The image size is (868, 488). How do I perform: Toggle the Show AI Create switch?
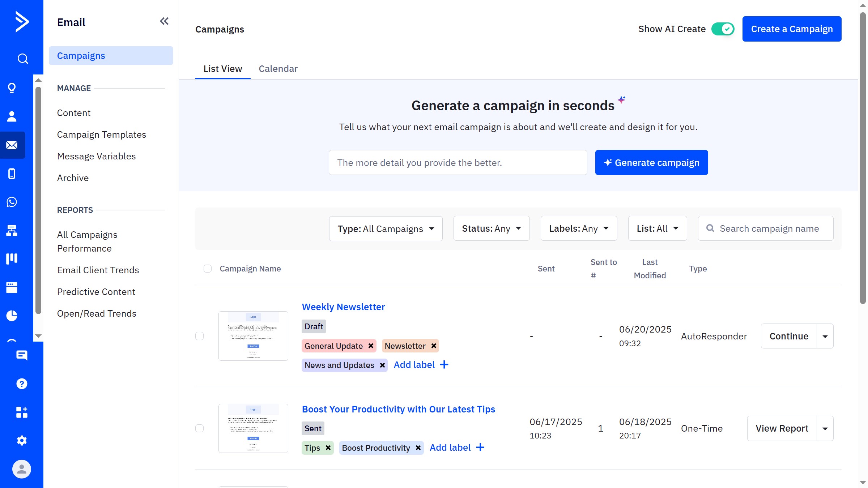[722, 29]
